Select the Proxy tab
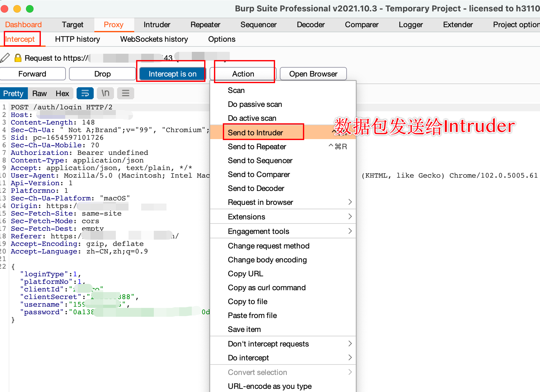 tap(114, 25)
